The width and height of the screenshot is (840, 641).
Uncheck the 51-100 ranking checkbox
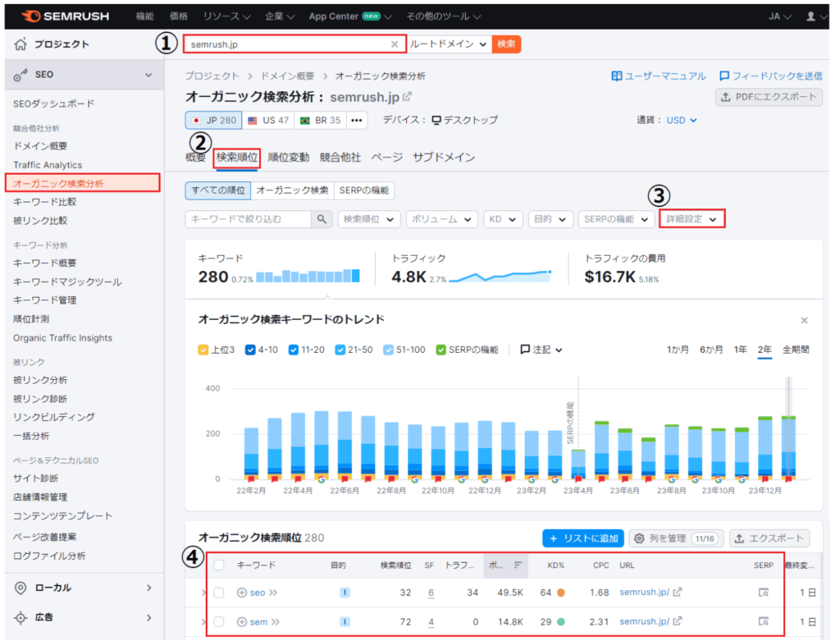[x=388, y=350]
